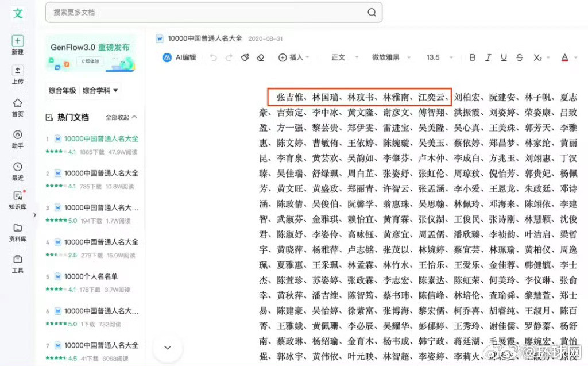Viewport: 588px width, 366px height.
Task: Pick a font color from the A swatch
Action: [564, 57]
